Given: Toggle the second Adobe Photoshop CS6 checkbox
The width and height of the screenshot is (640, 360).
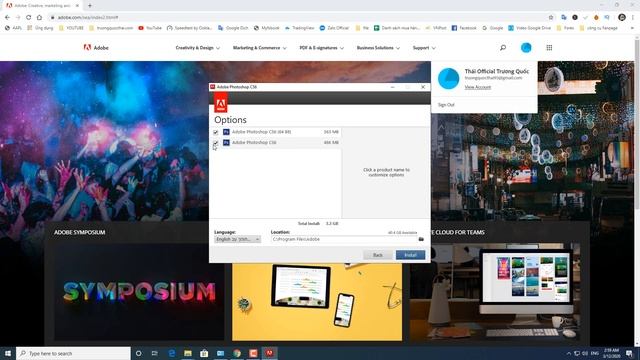Looking at the screenshot, I should tap(216, 143).
